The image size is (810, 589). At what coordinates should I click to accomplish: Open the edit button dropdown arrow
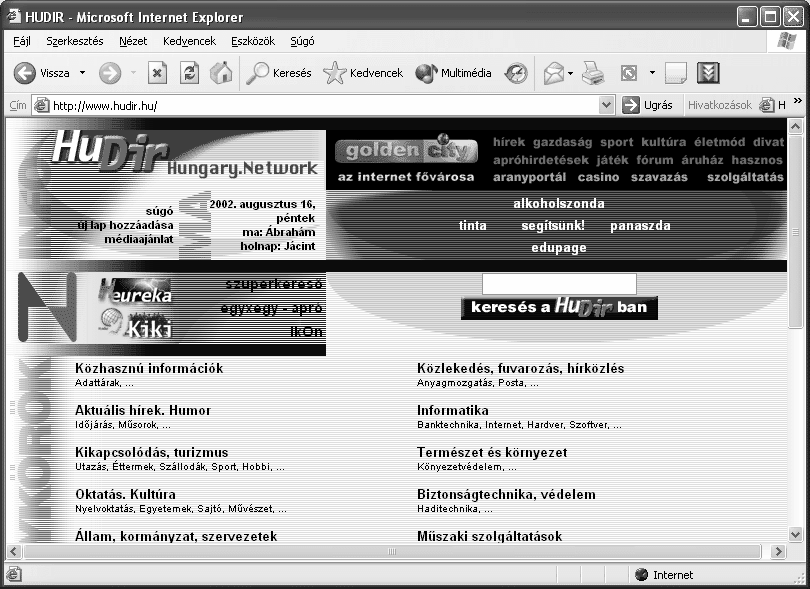click(x=652, y=73)
